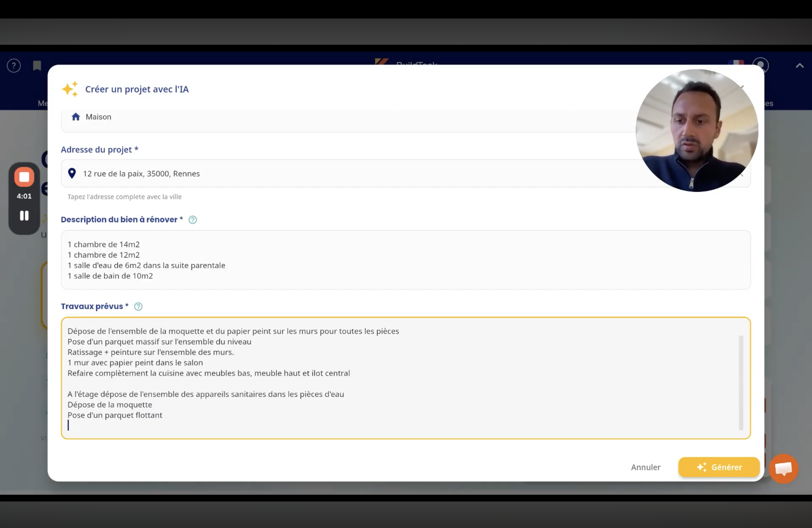Focus the Description du bien text area
This screenshot has height=528, width=812.
click(405, 260)
